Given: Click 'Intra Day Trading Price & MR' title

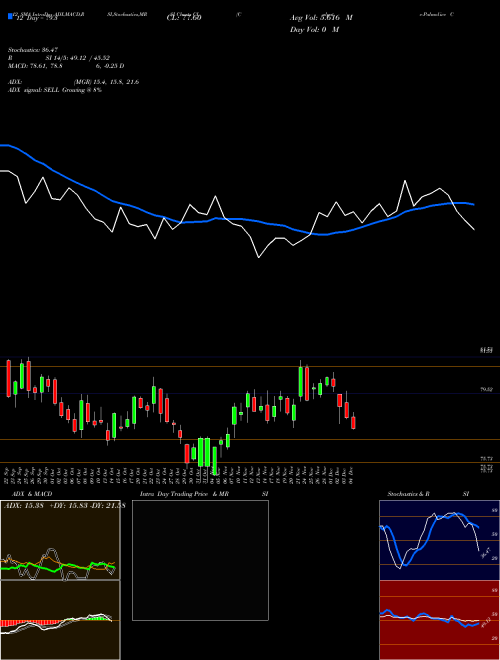Looking at the screenshot, I should (x=184, y=494).
